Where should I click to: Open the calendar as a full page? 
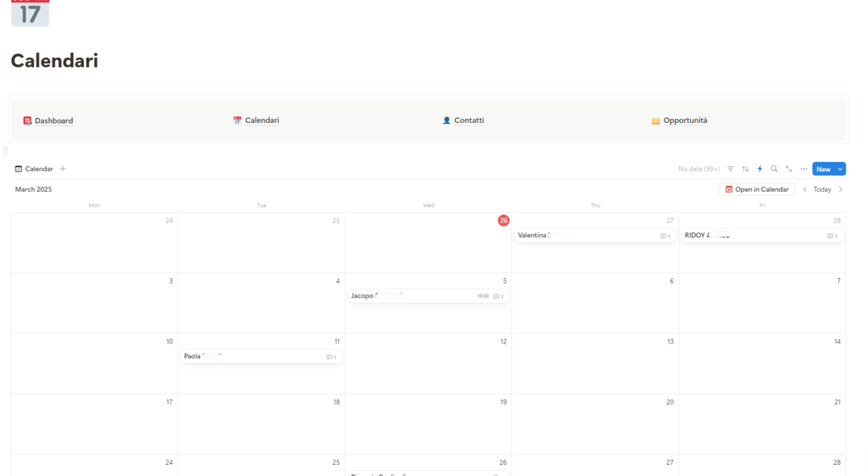(x=789, y=169)
